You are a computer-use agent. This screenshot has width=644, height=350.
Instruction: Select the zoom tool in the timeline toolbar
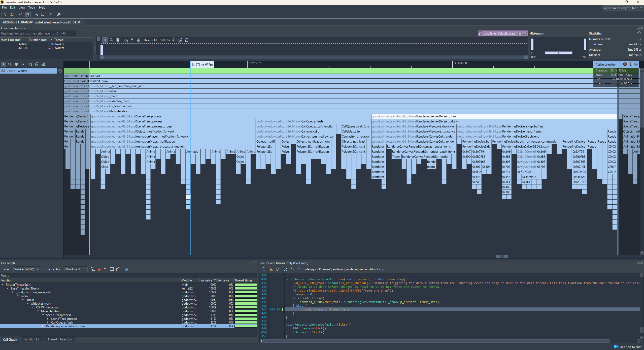[10, 64]
